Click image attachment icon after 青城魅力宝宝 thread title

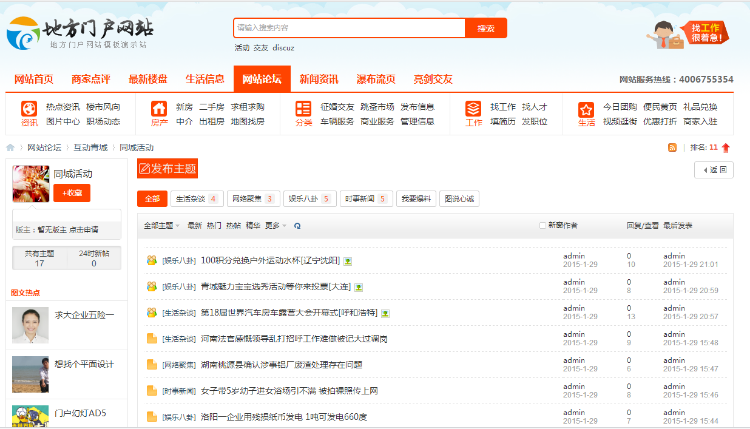(x=358, y=287)
